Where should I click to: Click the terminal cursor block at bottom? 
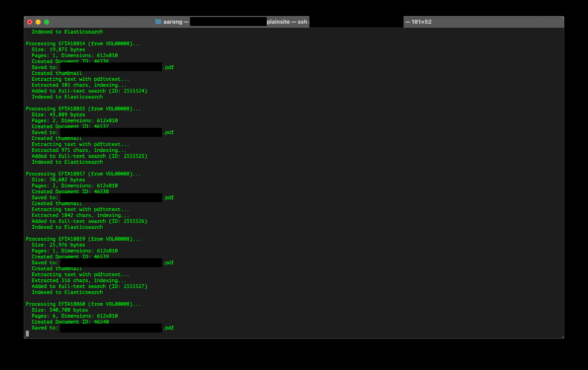27,334
